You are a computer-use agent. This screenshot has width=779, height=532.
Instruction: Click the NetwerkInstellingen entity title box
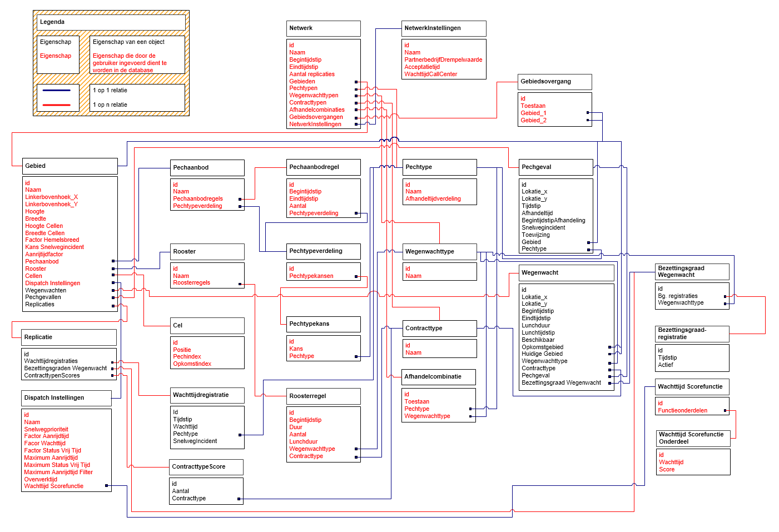[x=444, y=28]
